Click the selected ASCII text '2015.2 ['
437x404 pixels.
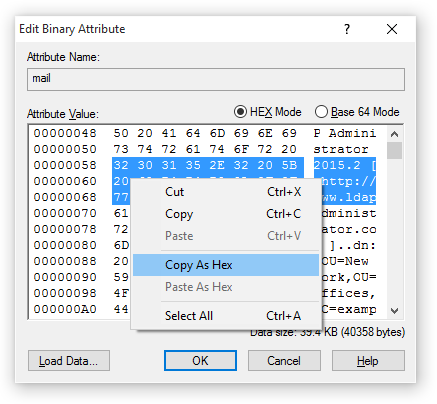[345, 165]
